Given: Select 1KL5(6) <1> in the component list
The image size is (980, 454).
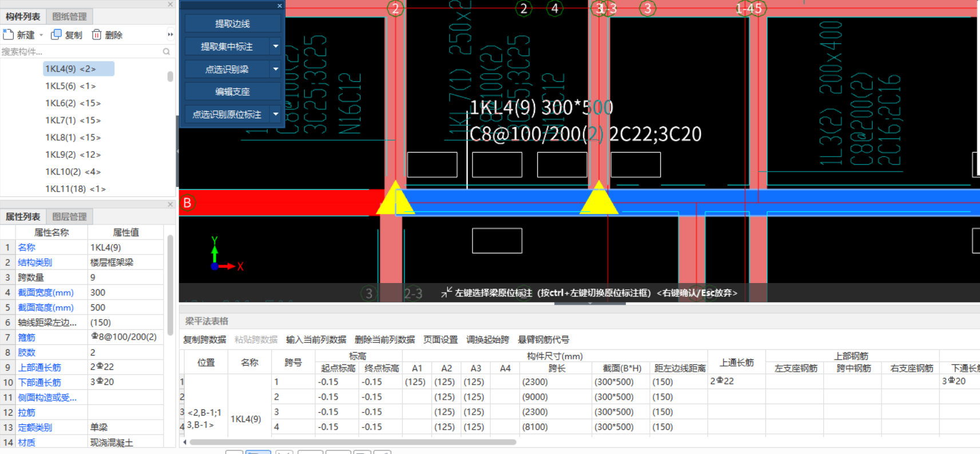Looking at the screenshot, I should coord(70,86).
